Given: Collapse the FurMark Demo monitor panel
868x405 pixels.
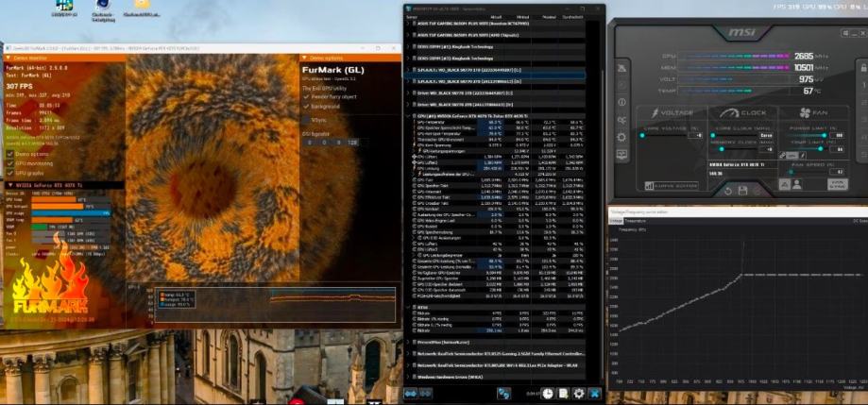Looking at the screenshot, I should tap(8, 59).
